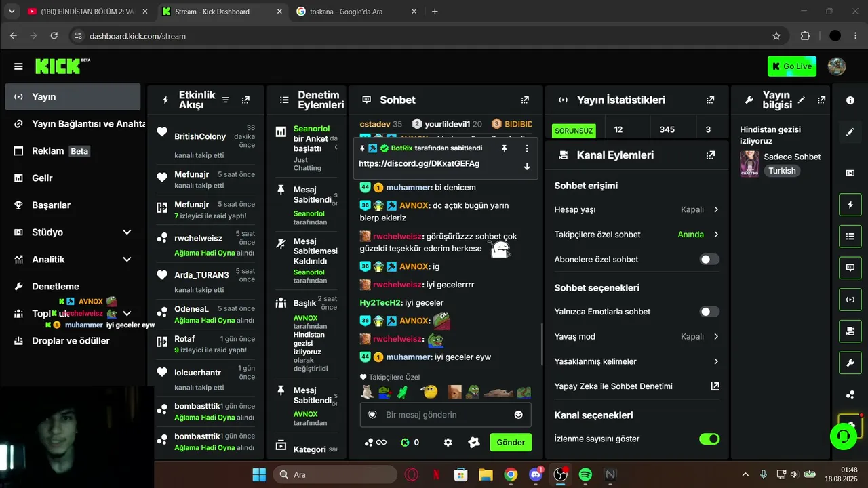Switch to the YouTube HİNDİSTAN BÖLÜM 2 tab
This screenshot has height=488, width=868.
(x=87, y=12)
